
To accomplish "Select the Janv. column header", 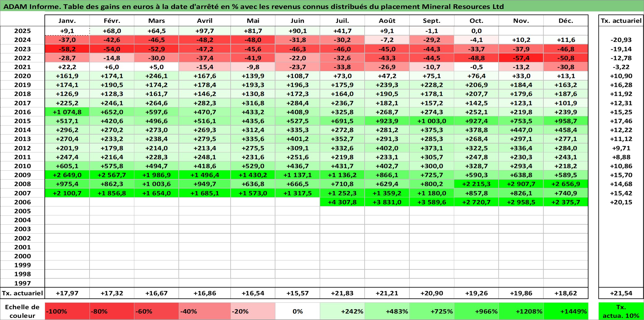I will 67,21.
